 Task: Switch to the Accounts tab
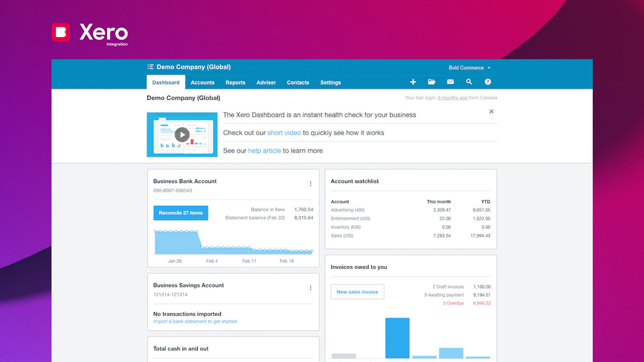pos(202,82)
